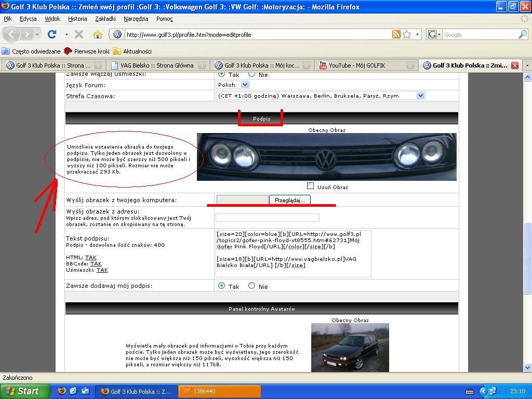Click the second quick launch icon beside Firefox
The width and height of the screenshot is (532, 399).
pyautogui.click(x=73, y=391)
